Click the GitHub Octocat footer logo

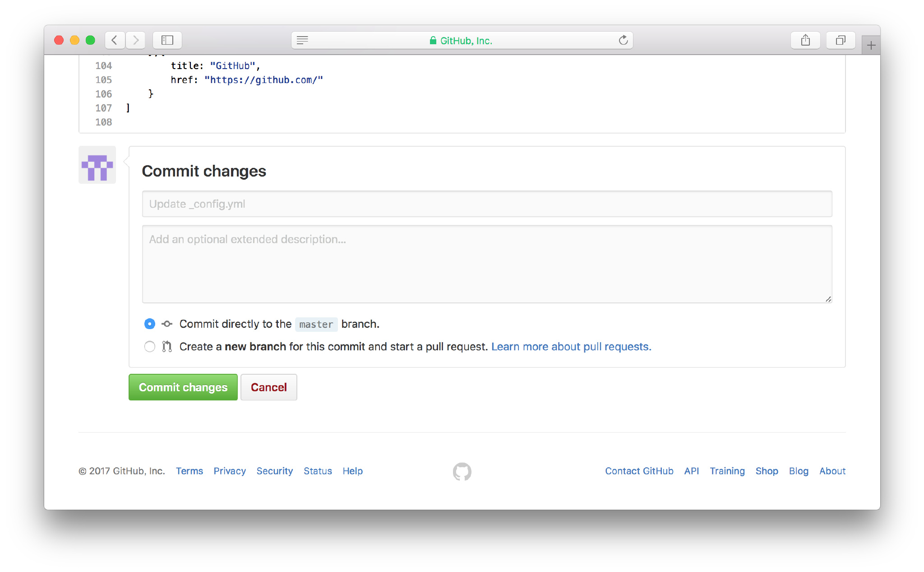coord(462,471)
